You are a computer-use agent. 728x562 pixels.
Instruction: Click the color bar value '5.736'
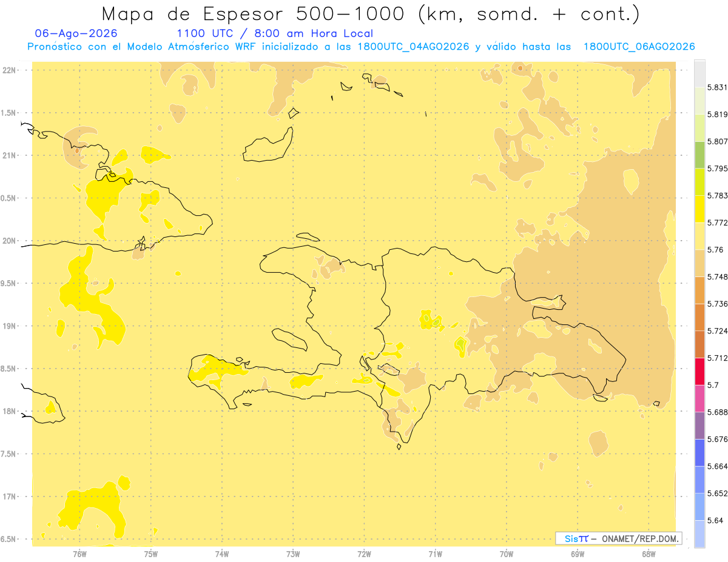[x=718, y=304]
